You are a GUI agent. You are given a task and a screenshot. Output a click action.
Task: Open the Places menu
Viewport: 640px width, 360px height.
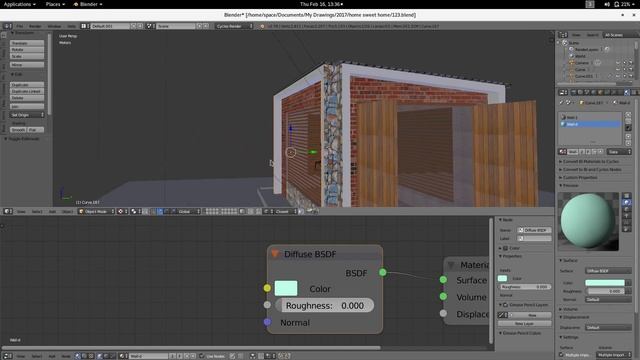click(55, 4)
